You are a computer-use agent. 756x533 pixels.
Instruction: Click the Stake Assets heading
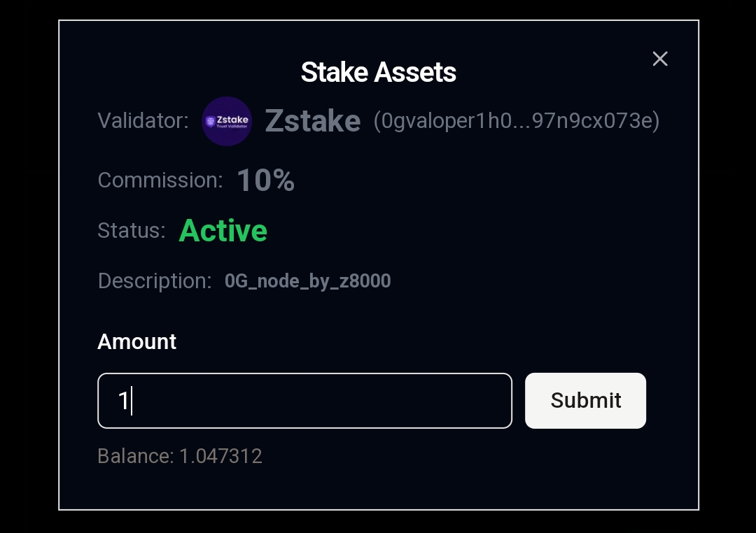click(379, 72)
